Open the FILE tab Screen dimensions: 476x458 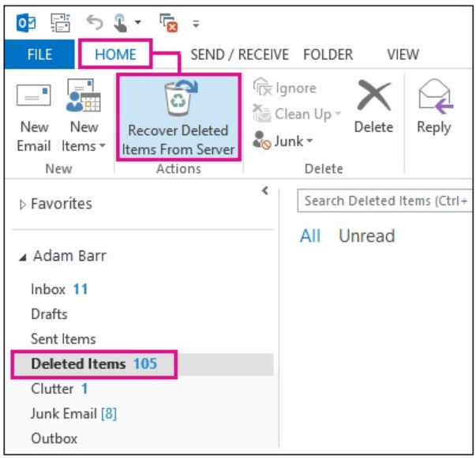[x=39, y=54]
